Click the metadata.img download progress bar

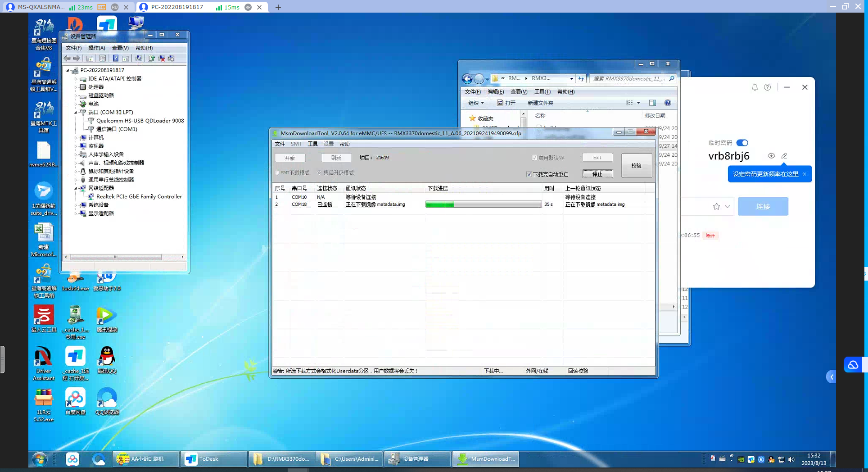[484, 204]
